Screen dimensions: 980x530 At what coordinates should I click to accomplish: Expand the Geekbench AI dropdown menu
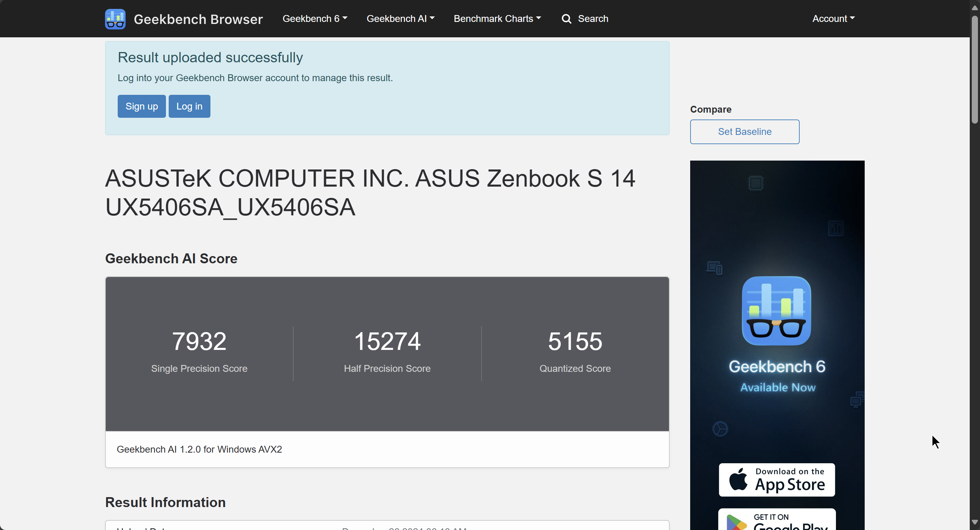400,18
